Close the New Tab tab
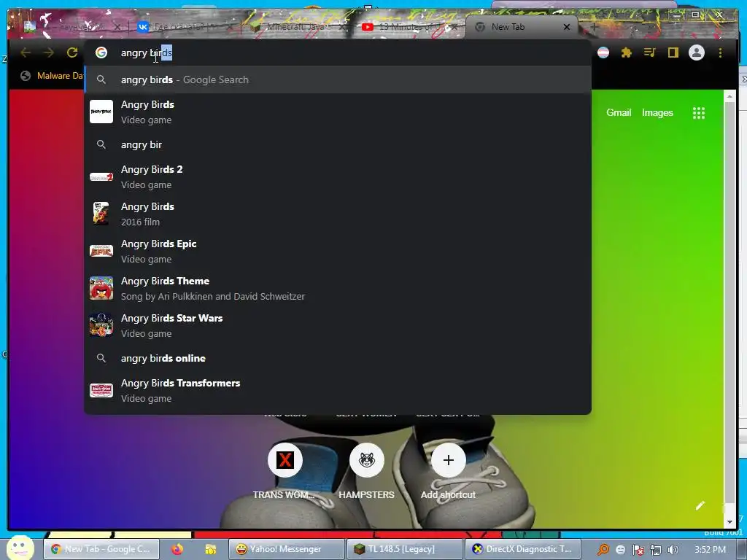747x560 pixels. pyautogui.click(x=566, y=27)
